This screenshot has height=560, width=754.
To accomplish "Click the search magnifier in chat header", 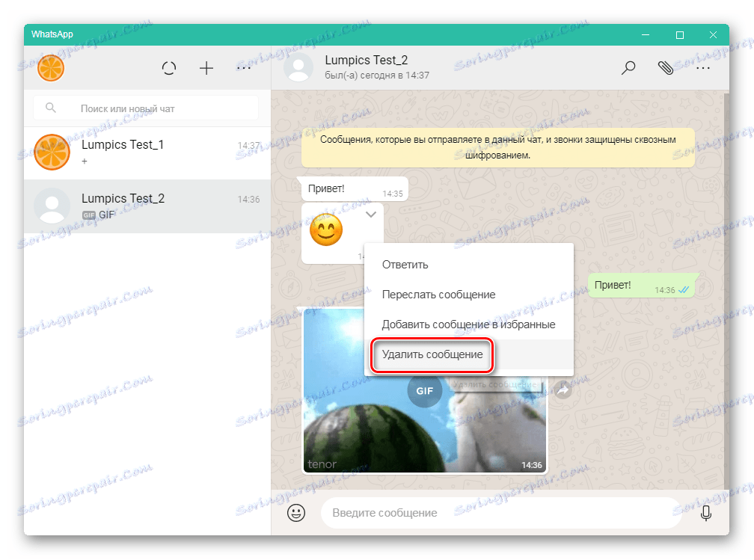I will pyautogui.click(x=628, y=68).
